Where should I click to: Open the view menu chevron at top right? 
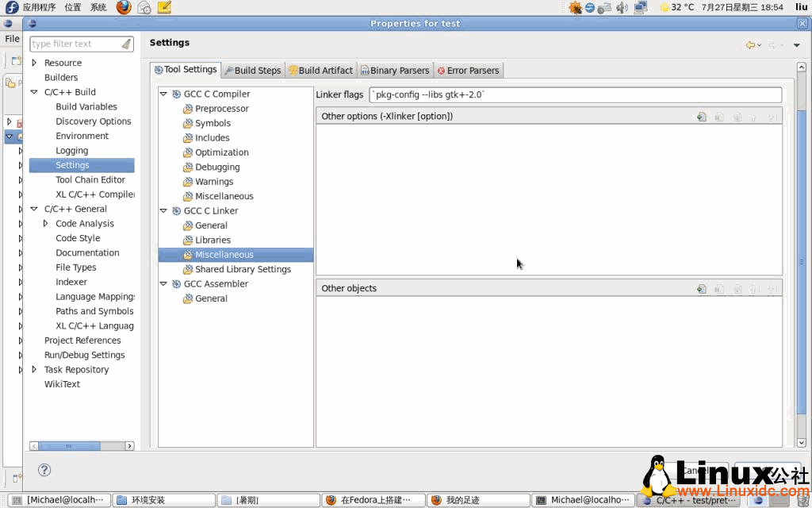tap(798, 44)
